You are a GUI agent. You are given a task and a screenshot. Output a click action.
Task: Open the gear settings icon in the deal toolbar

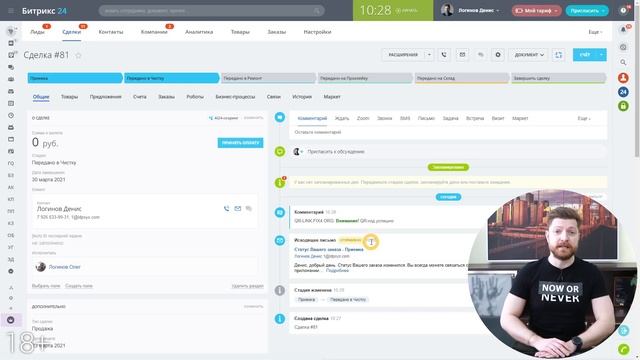[498, 55]
